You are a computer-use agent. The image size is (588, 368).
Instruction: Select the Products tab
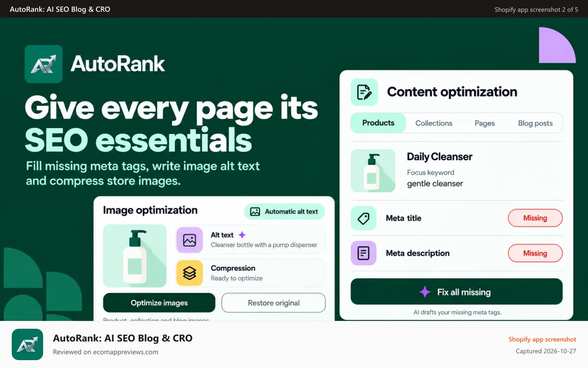pyautogui.click(x=378, y=123)
